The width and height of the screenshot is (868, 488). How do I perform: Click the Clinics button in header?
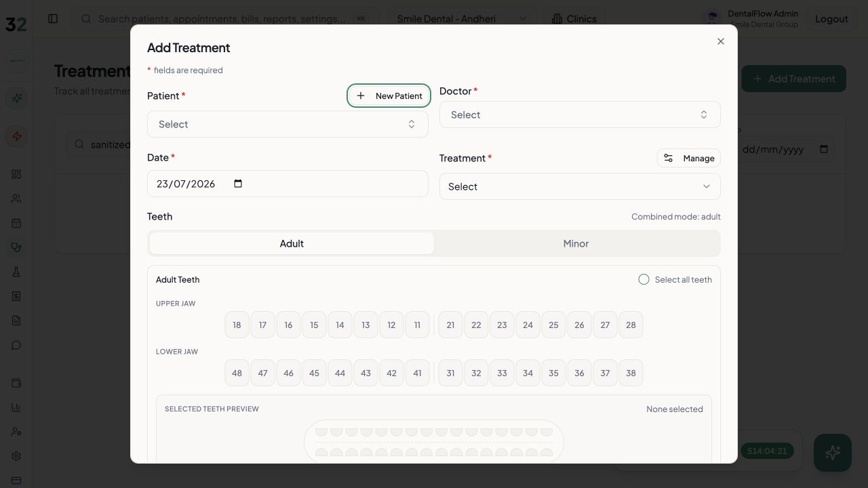[x=574, y=19]
